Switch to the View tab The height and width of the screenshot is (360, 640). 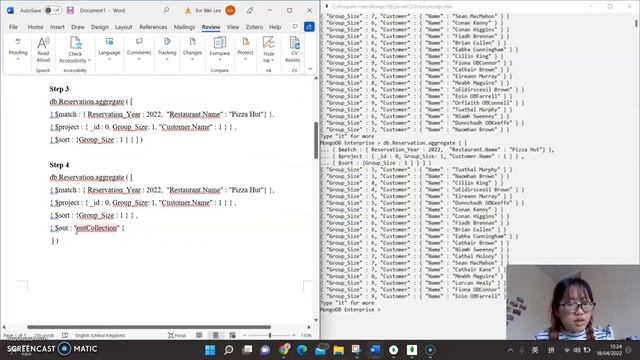click(x=233, y=27)
